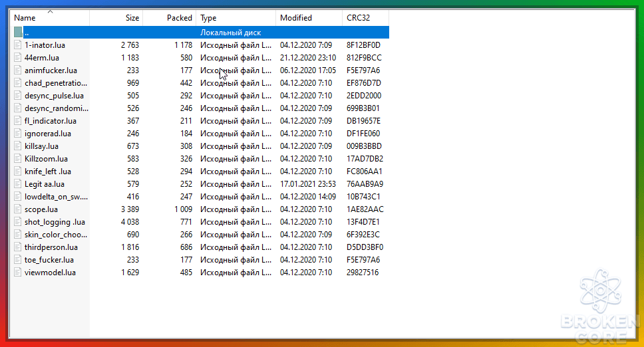
Task: Click the CRC32 value 2EDD2000
Action: click(x=364, y=96)
